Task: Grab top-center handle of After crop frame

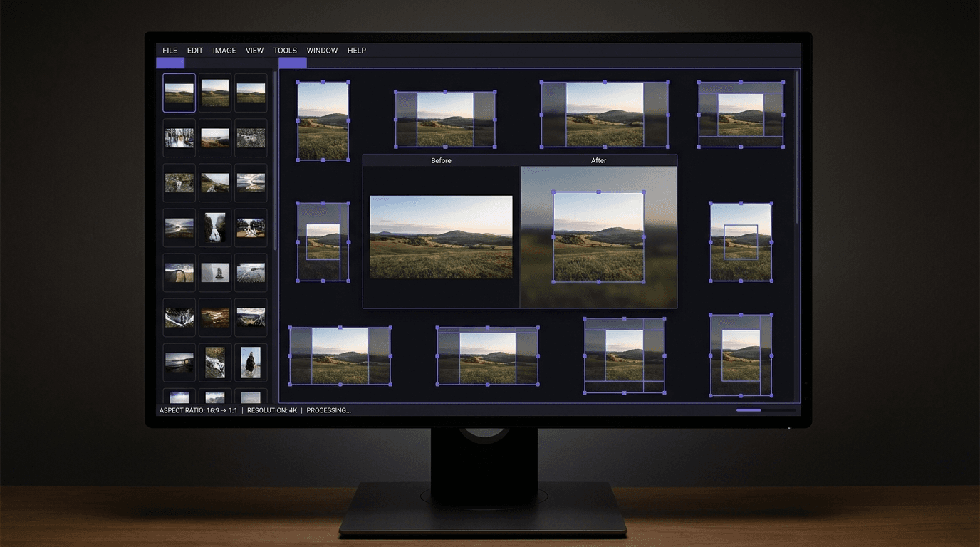Action: [598, 192]
